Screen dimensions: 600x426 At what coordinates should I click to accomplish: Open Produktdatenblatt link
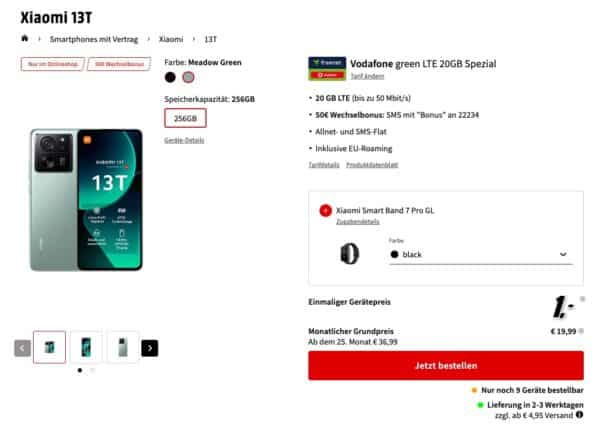pyautogui.click(x=372, y=165)
